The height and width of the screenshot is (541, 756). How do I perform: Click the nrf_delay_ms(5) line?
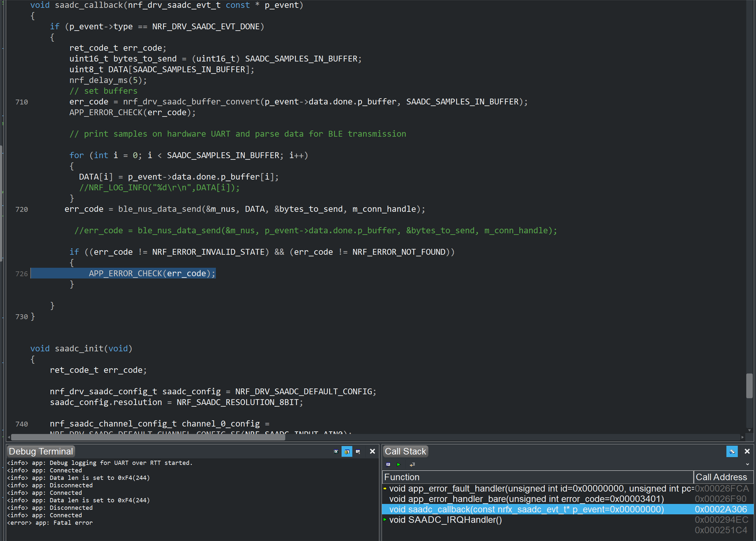pyautogui.click(x=108, y=80)
